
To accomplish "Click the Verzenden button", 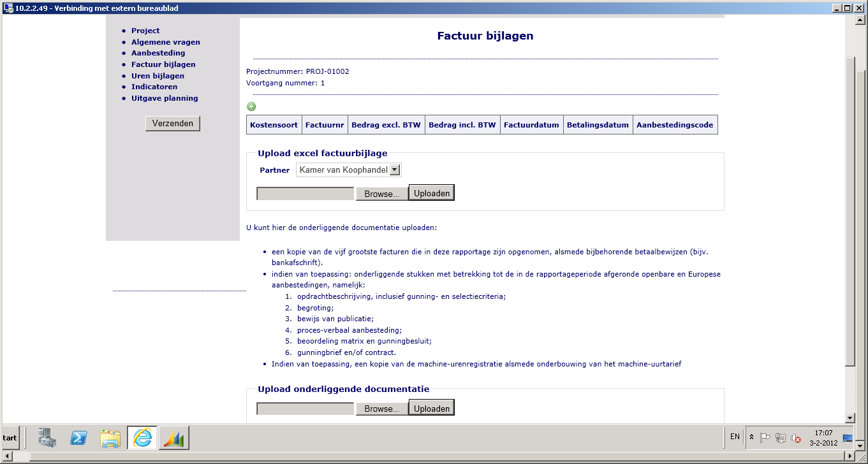I will tap(173, 124).
